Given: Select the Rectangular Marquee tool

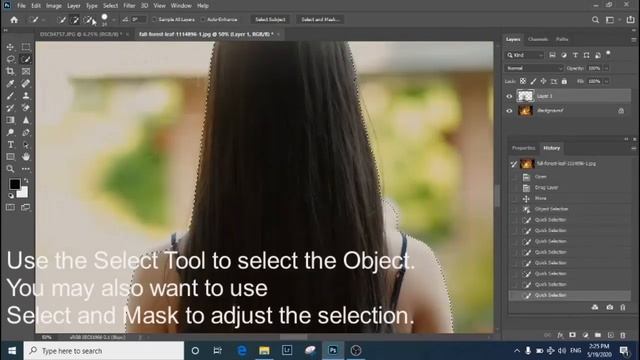Looking at the screenshot, I should (x=26, y=47).
